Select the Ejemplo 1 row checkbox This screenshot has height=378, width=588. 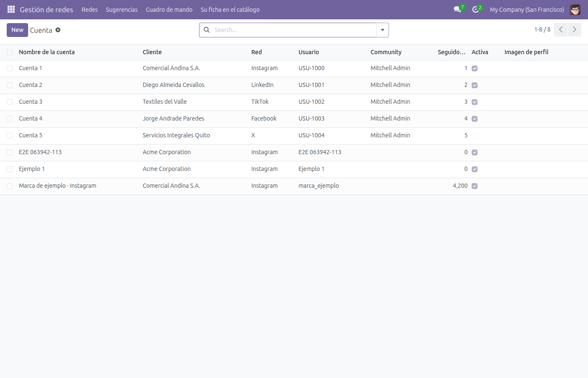pyautogui.click(x=10, y=169)
